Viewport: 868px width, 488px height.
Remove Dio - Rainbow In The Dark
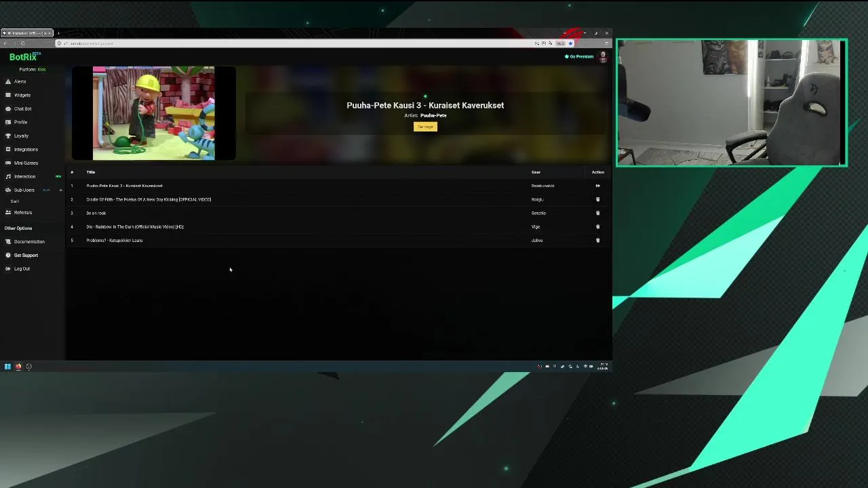coord(597,226)
